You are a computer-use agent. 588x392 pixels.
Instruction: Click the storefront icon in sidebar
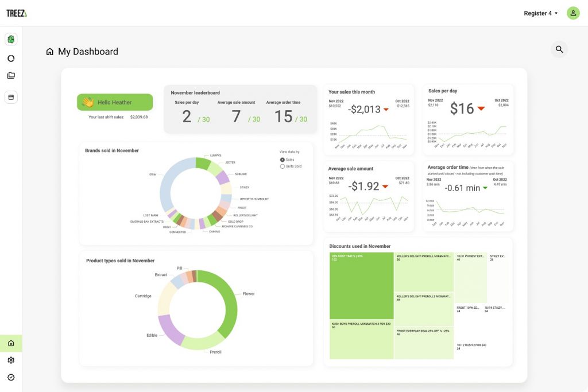(11, 97)
